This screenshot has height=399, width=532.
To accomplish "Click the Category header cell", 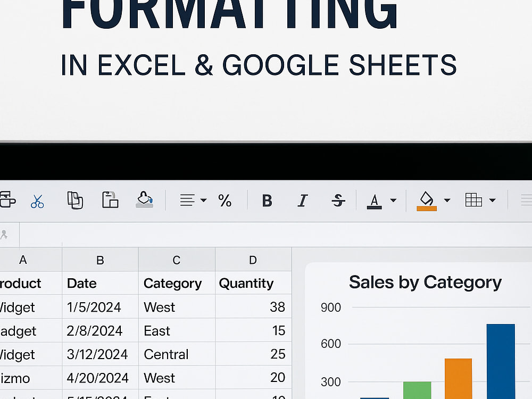I will pyautogui.click(x=177, y=283).
